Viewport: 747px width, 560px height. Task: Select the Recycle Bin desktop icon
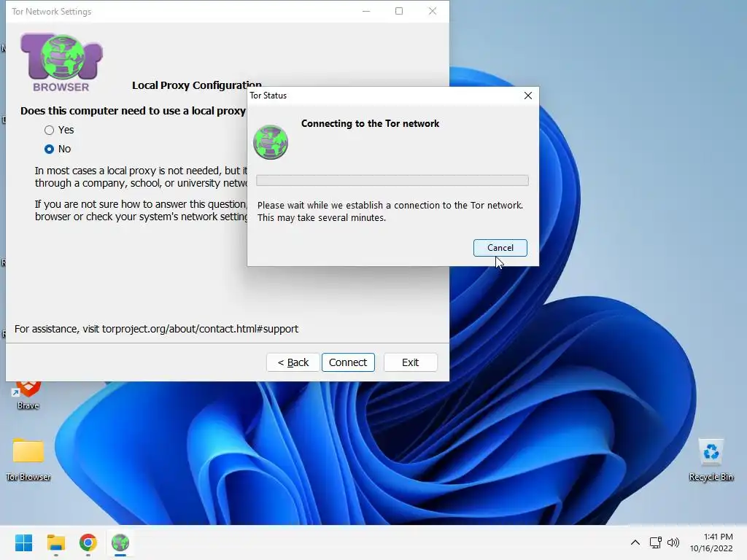pyautogui.click(x=711, y=459)
